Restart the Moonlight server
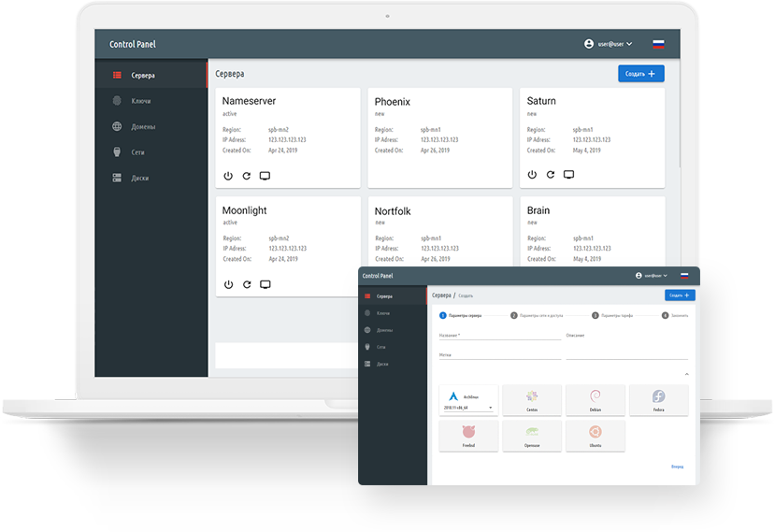The height and width of the screenshot is (532, 775). (247, 284)
